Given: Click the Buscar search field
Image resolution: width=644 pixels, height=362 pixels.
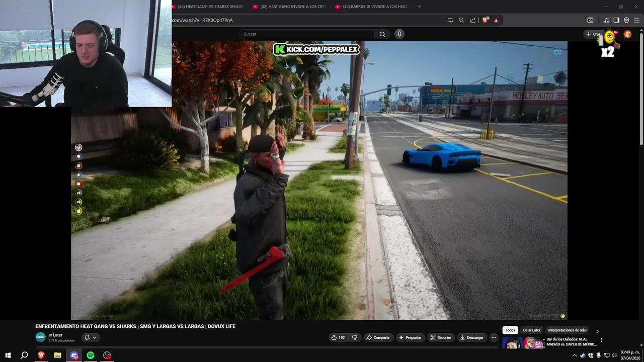Looking at the screenshot, I should pos(307,34).
